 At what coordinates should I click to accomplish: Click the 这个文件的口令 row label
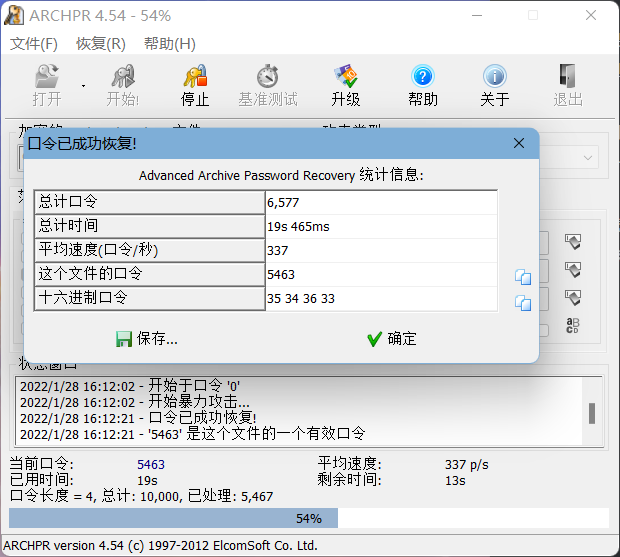tap(150, 274)
